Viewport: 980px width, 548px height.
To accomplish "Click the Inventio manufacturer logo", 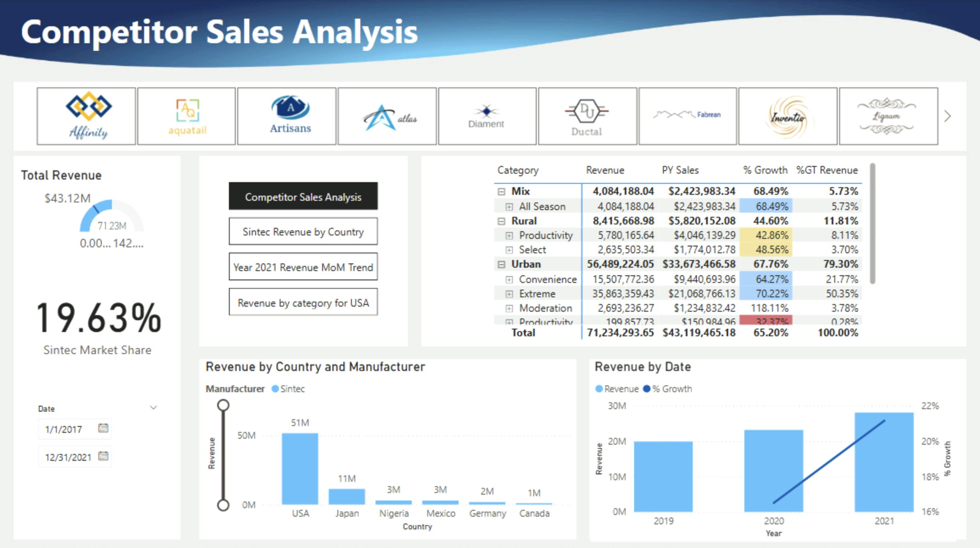I will click(x=788, y=116).
